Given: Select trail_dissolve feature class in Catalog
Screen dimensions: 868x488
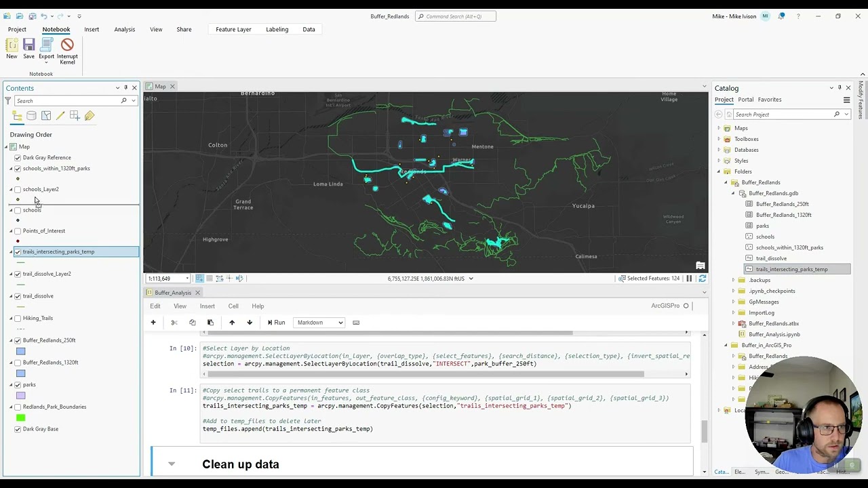Looking at the screenshot, I should (x=771, y=258).
